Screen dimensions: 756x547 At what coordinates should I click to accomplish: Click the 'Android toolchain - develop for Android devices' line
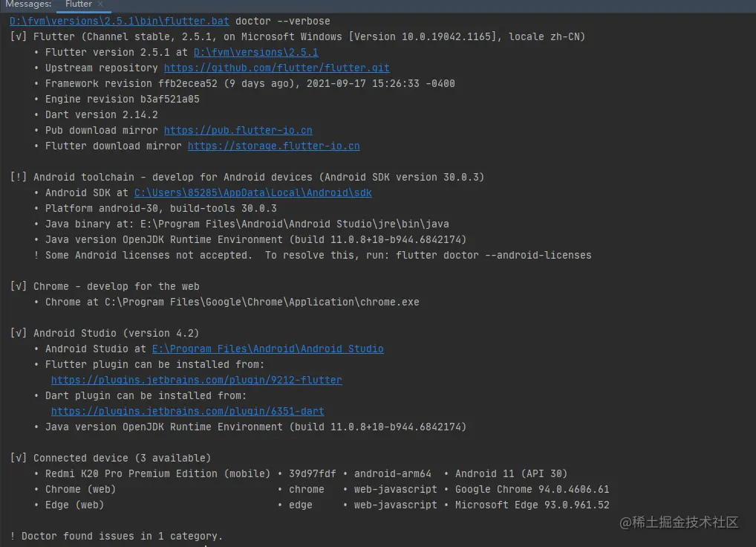[247, 177]
